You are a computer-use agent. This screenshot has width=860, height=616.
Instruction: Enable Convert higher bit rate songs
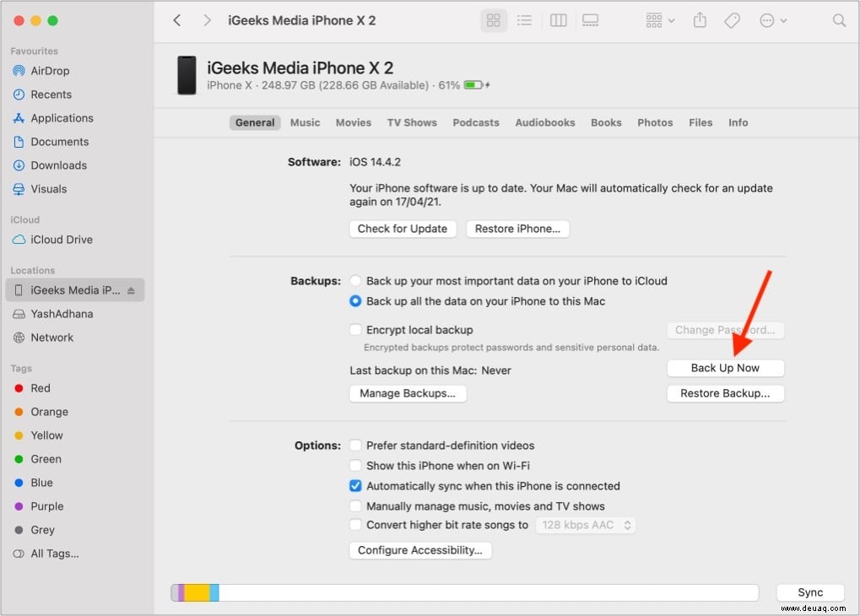pos(355,525)
